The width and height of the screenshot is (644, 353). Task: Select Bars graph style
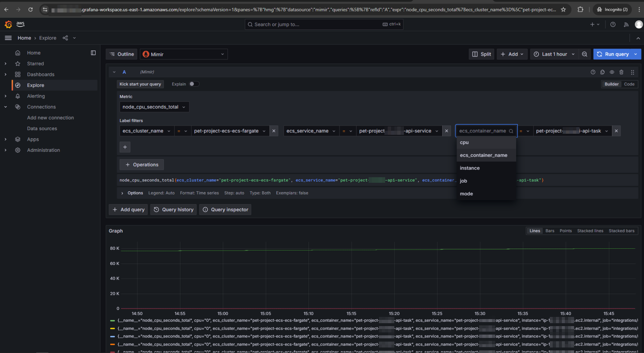(x=550, y=231)
